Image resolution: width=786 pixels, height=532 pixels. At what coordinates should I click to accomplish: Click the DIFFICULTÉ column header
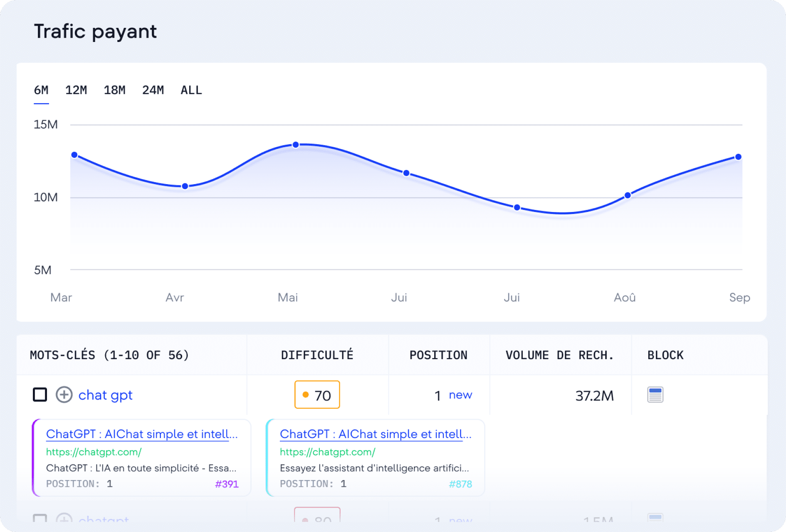click(x=317, y=355)
